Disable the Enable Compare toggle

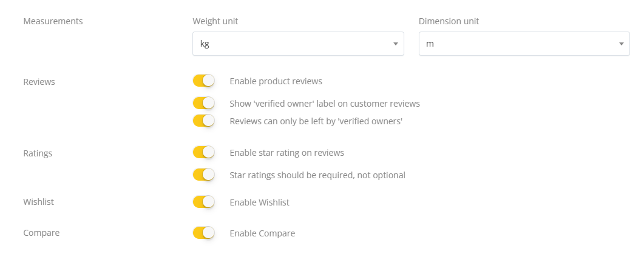[x=203, y=233]
